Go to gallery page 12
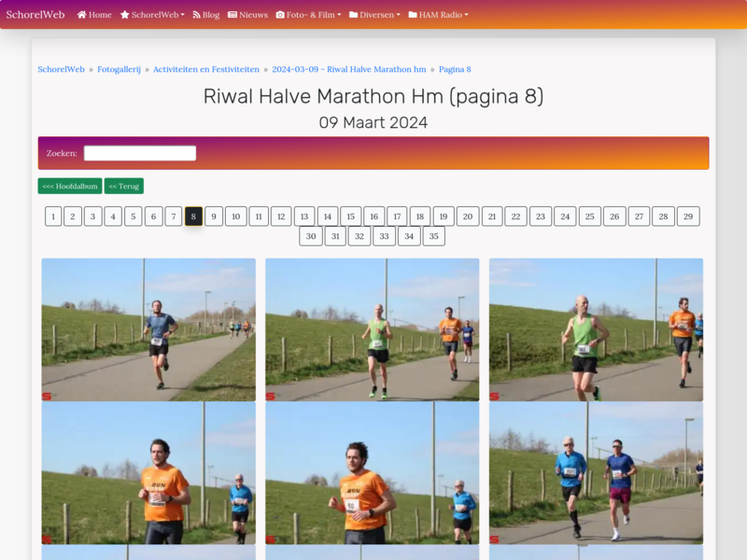This screenshot has height=560, width=747. pos(281,217)
